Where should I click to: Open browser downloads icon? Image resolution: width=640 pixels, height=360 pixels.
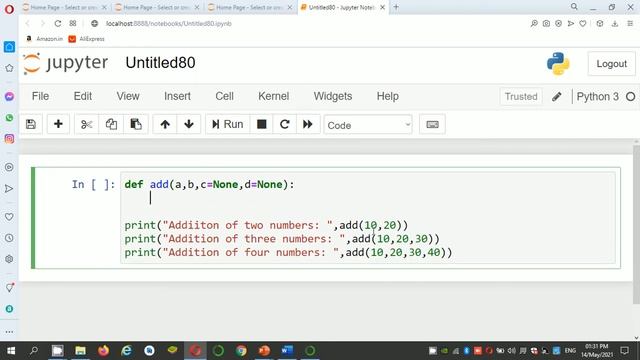[615, 24]
